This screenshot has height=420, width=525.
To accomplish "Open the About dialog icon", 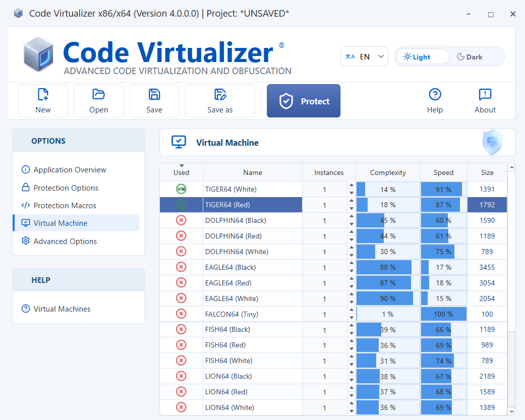I will click(485, 101).
